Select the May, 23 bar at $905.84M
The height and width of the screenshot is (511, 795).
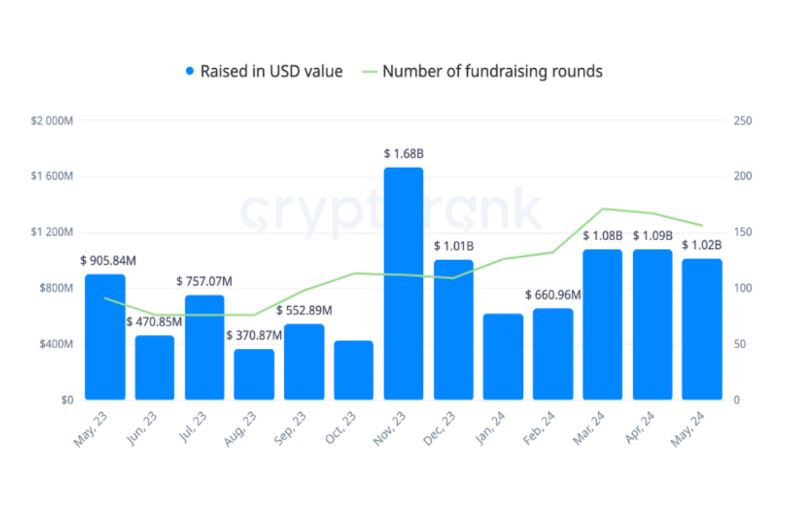(105, 337)
